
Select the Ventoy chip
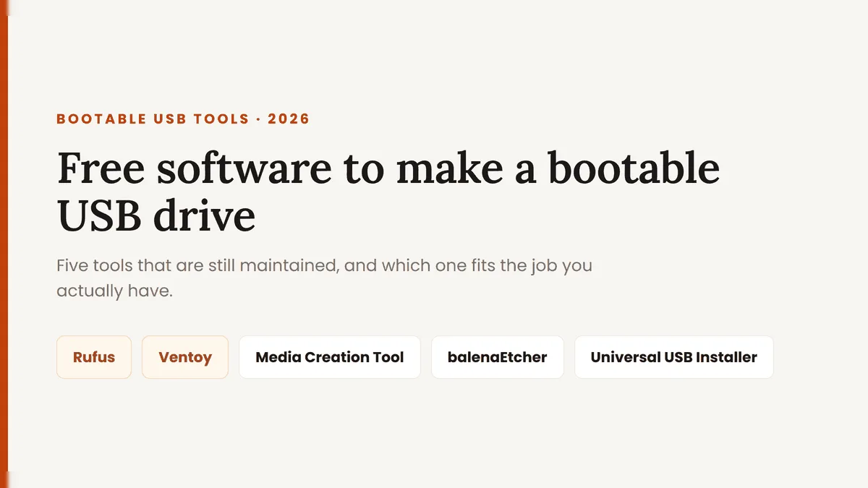point(185,357)
